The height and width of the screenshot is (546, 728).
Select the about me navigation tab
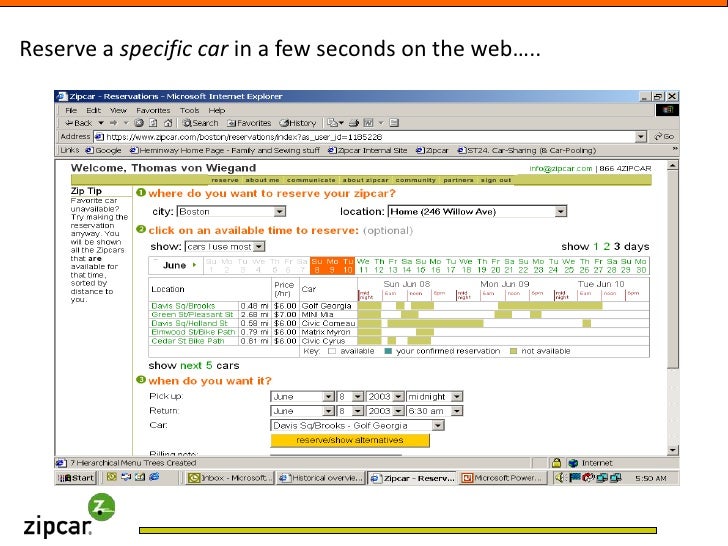pyautogui.click(x=262, y=180)
